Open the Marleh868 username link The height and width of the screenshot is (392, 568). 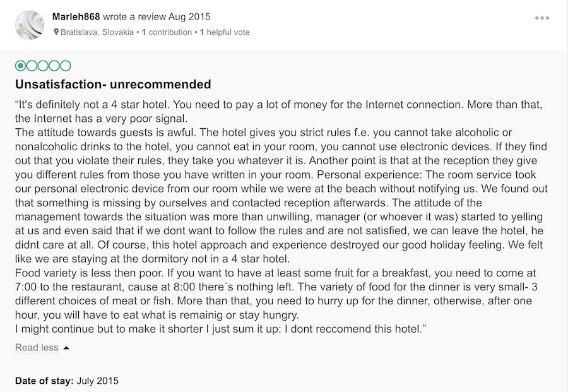point(76,16)
